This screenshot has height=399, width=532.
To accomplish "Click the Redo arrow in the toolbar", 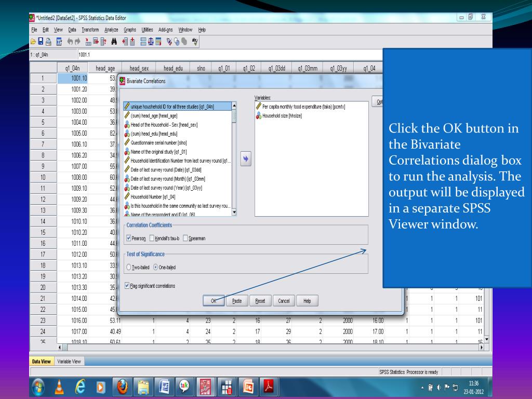I will click(x=77, y=42).
